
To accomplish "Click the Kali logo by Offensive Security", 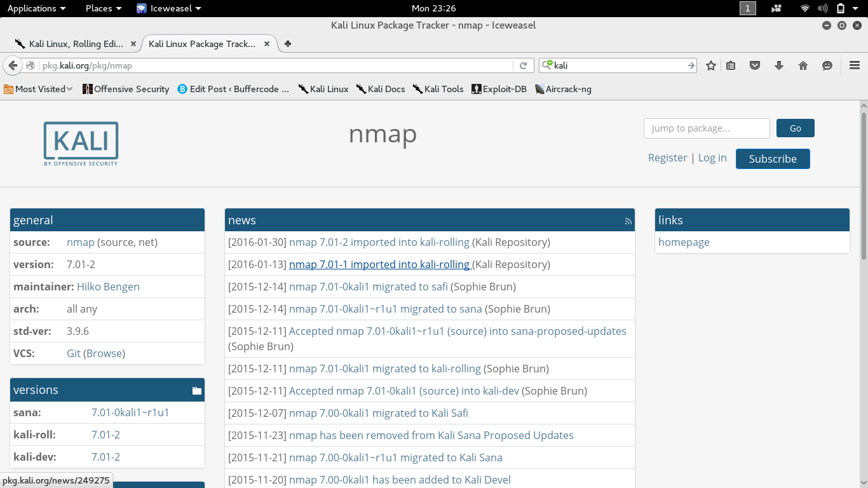I will (x=81, y=144).
